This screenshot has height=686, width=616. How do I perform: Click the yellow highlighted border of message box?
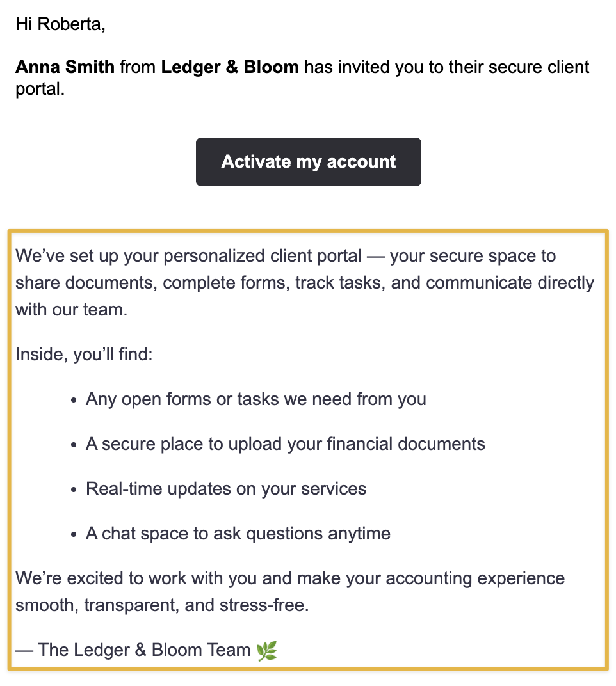pyautogui.click(x=308, y=230)
